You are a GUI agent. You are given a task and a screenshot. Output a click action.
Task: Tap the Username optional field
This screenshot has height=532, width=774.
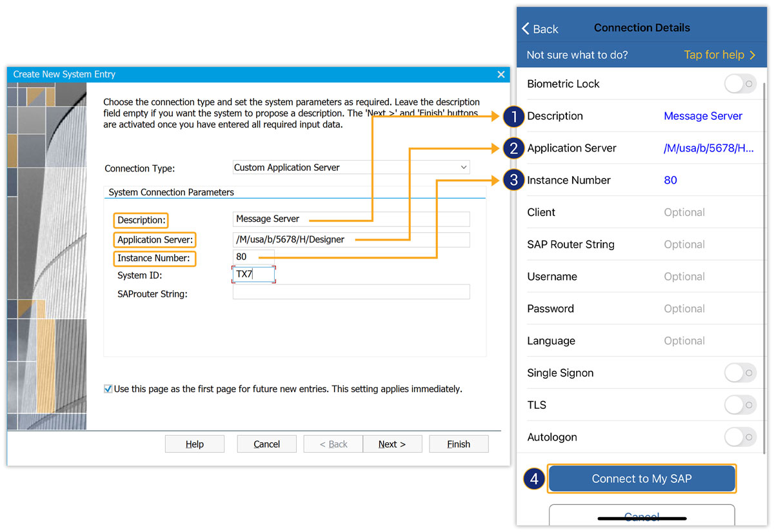click(x=684, y=277)
